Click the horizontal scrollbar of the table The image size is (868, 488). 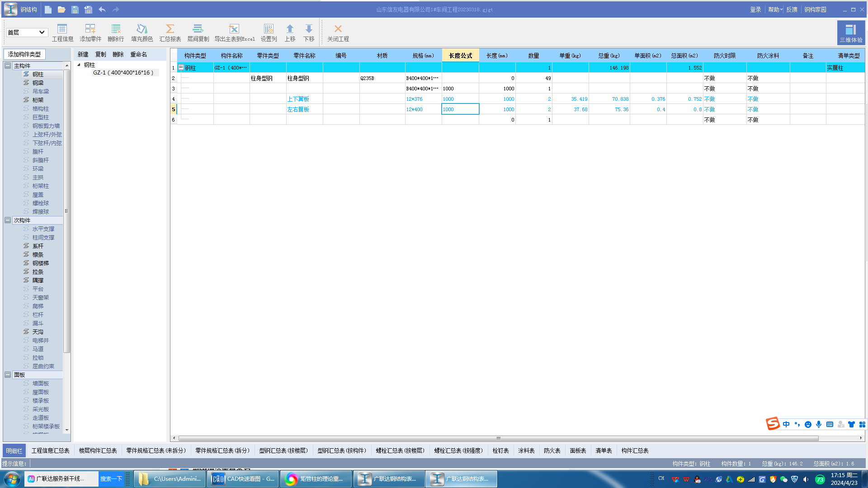click(x=498, y=438)
